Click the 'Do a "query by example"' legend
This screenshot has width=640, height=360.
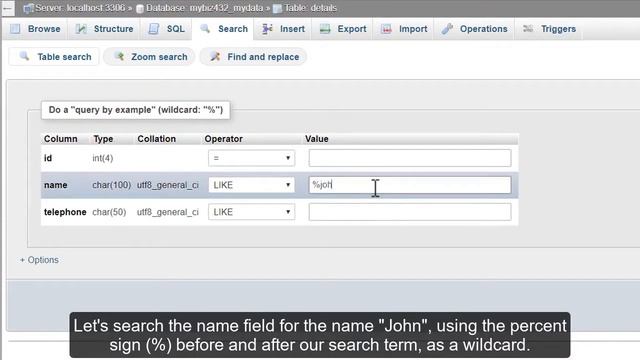(136, 110)
